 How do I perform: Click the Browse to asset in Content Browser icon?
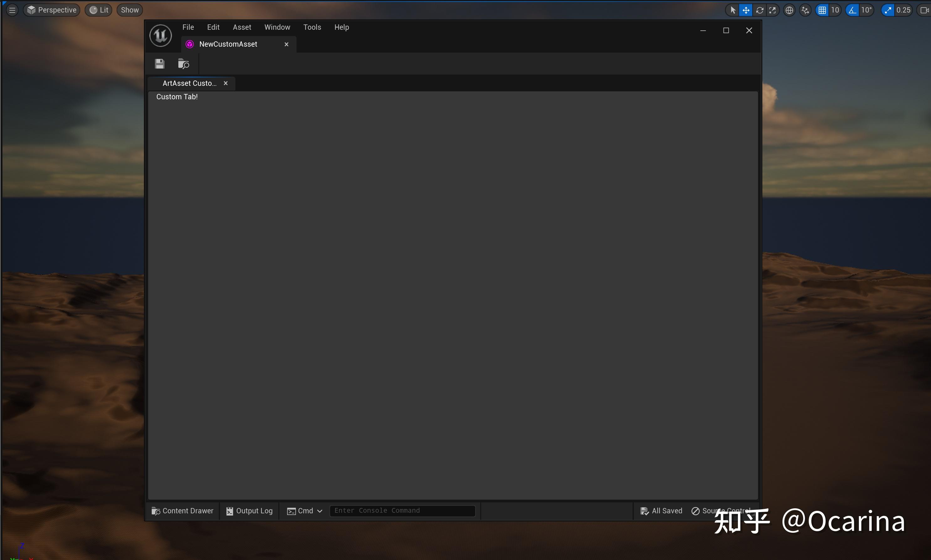pyautogui.click(x=183, y=64)
